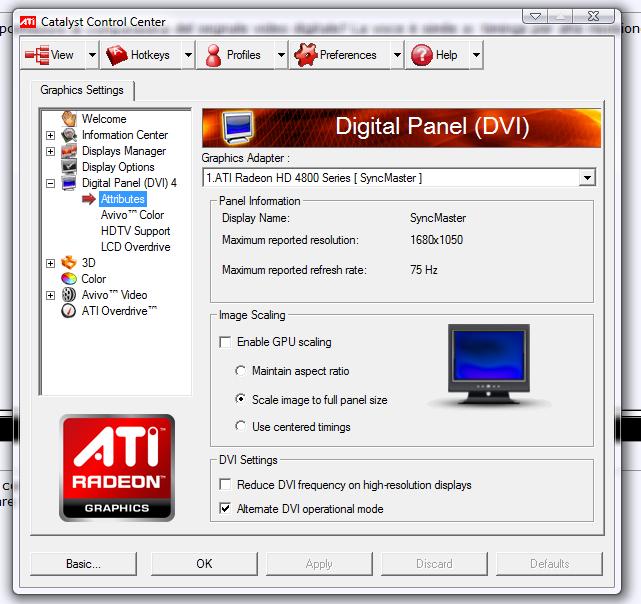Open the Preferences dropdown arrow

pyautogui.click(x=397, y=55)
